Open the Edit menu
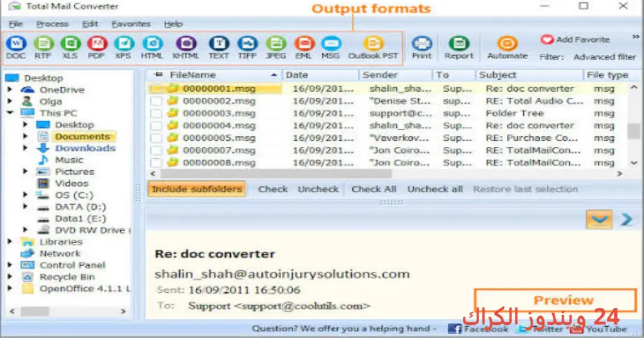This screenshot has height=338, width=644. point(90,24)
